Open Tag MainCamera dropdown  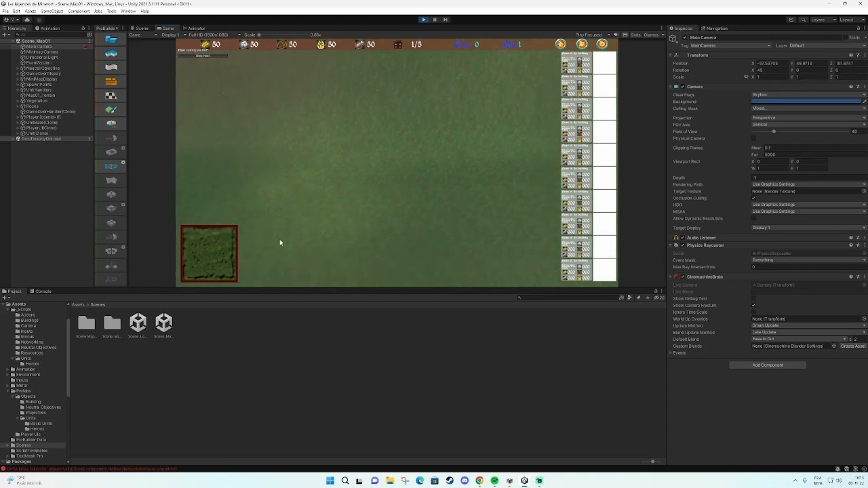point(730,45)
